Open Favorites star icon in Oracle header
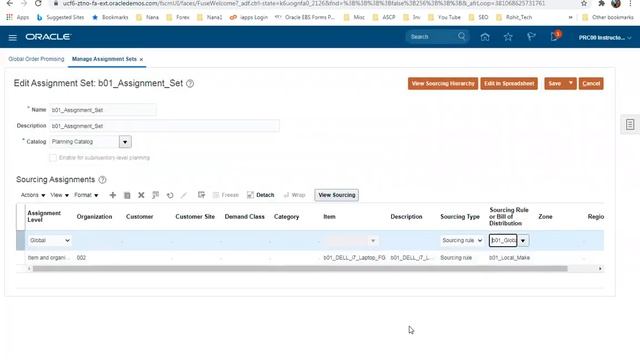This screenshot has width=640, height=360. (x=508, y=37)
